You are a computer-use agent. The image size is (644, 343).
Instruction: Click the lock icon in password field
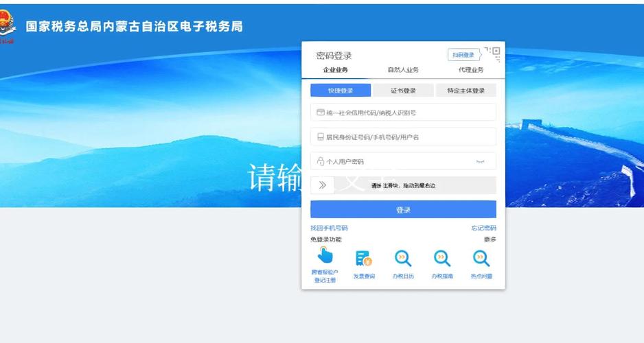[x=321, y=161]
